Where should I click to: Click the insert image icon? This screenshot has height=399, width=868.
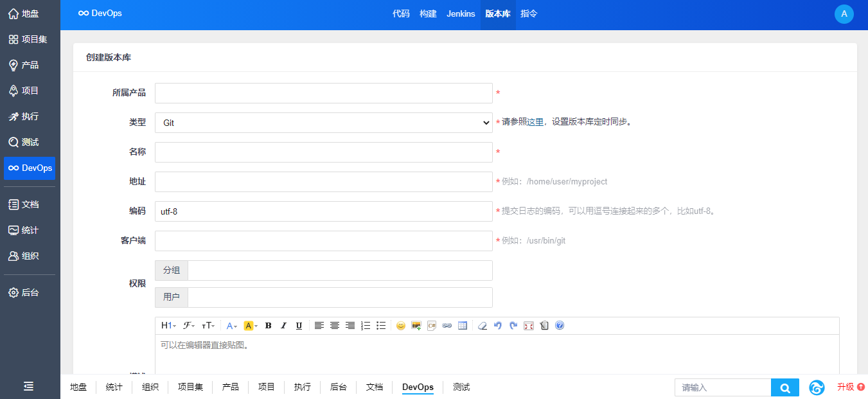(x=416, y=326)
